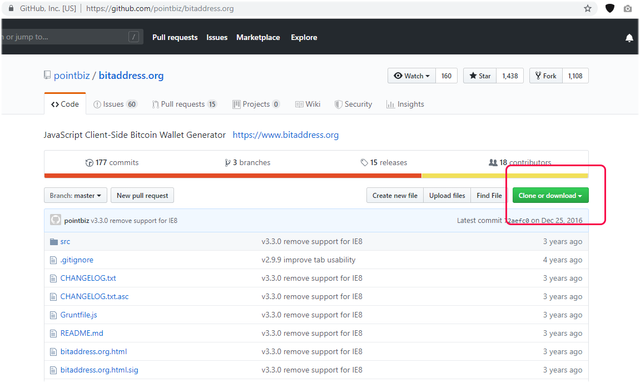The image size is (640, 383).
Task: Star the bitaddress.org repository
Action: click(x=480, y=76)
